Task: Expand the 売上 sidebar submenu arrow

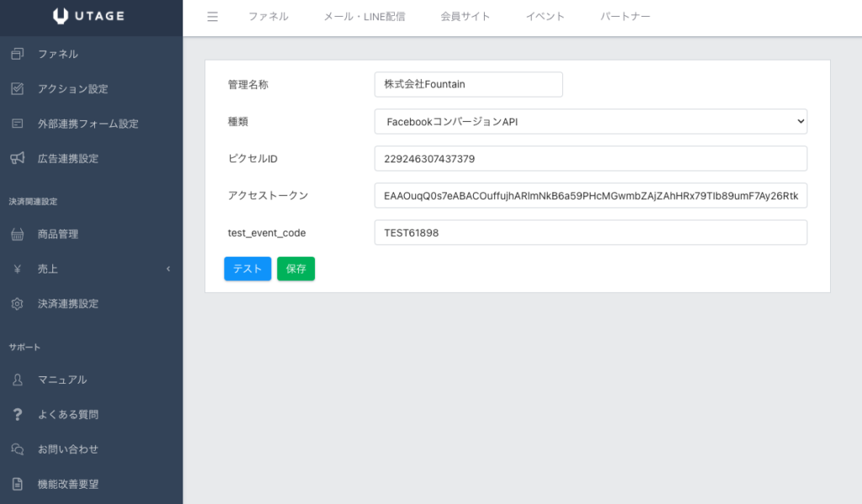Action: [x=168, y=269]
